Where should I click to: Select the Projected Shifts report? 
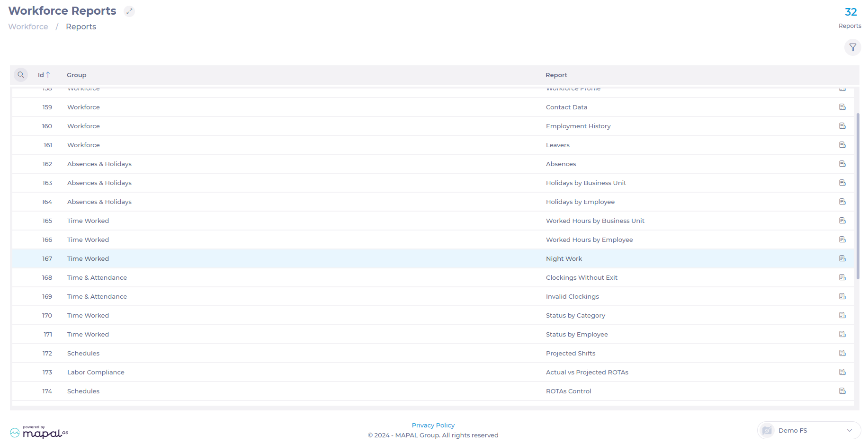tap(571, 353)
